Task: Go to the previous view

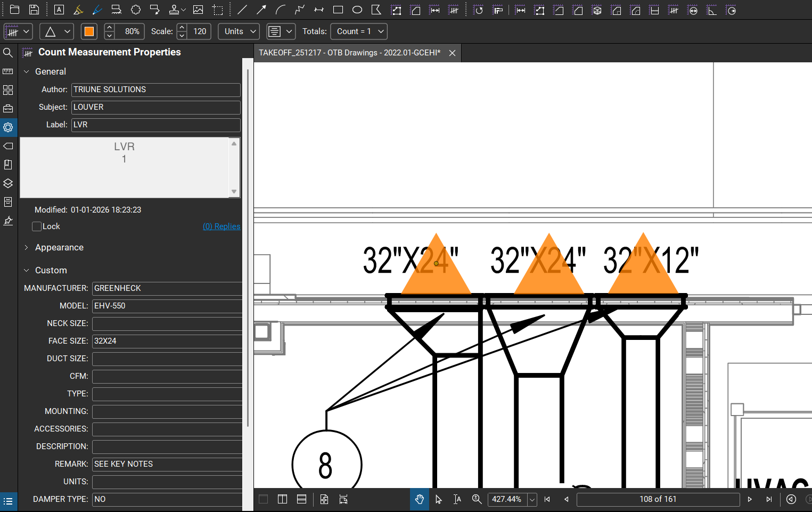Action: click(791, 499)
